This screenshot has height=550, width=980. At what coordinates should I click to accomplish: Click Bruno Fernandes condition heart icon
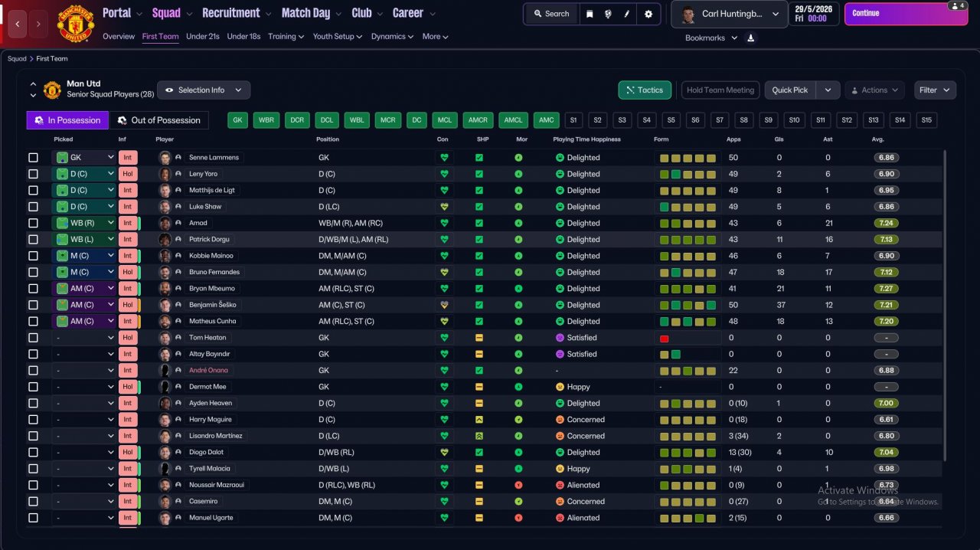pyautogui.click(x=443, y=272)
